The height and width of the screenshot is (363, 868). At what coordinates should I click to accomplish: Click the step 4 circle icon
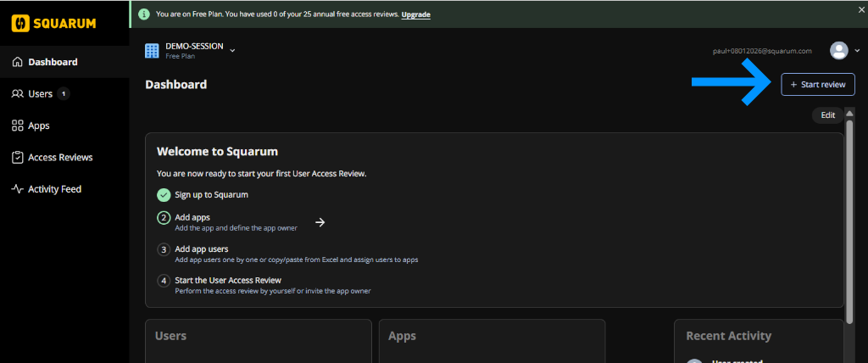click(164, 281)
